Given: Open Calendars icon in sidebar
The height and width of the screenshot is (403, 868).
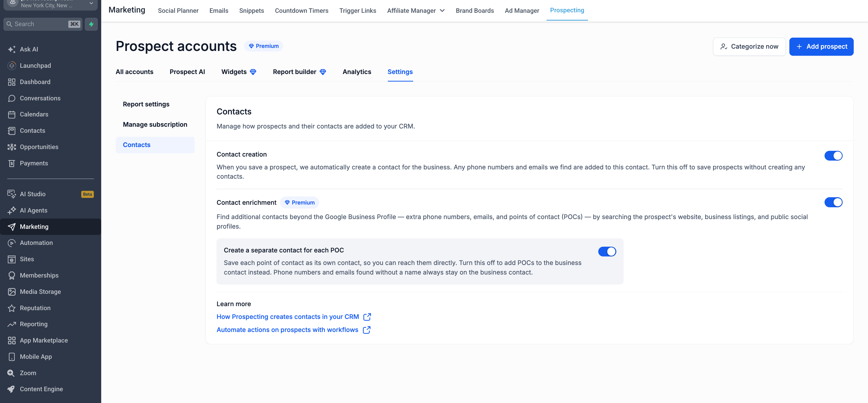Looking at the screenshot, I should pyautogui.click(x=12, y=114).
